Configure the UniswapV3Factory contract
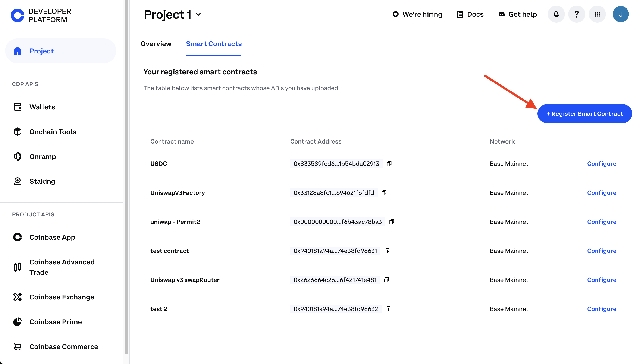Screen dimensions: 643x364 602,192
